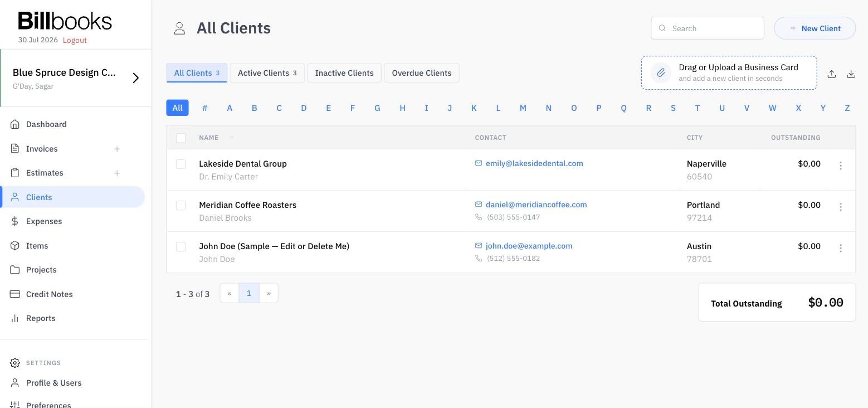
Task: Click the Projects folder icon
Action: 15,270
